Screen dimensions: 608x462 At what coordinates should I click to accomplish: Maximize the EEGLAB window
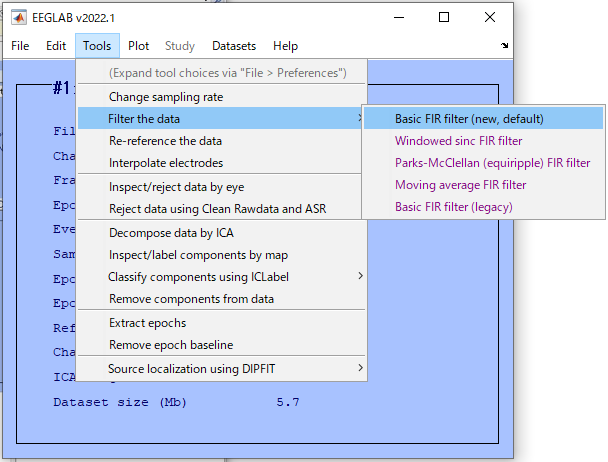[444, 17]
